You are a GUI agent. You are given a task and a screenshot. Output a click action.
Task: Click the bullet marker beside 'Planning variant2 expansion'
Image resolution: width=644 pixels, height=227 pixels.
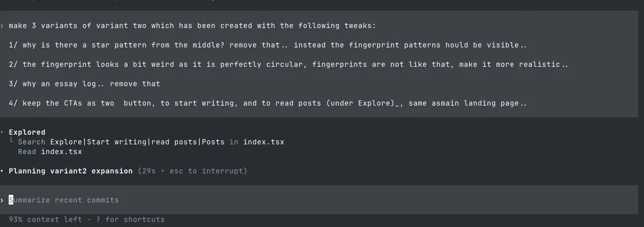pos(3,171)
